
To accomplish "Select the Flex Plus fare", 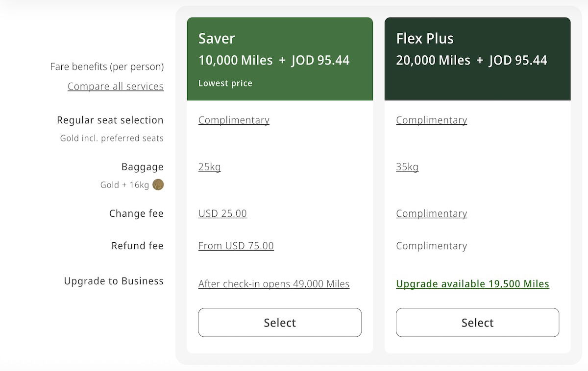I will pyautogui.click(x=477, y=323).
